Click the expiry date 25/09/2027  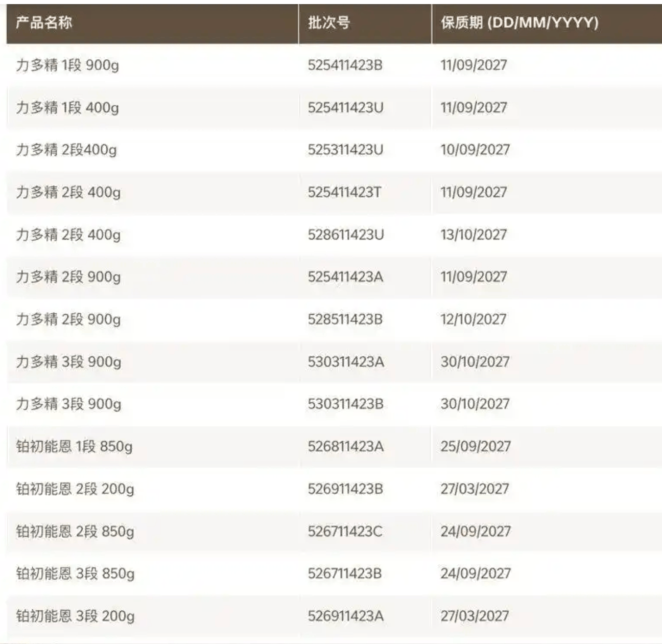(476, 446)
